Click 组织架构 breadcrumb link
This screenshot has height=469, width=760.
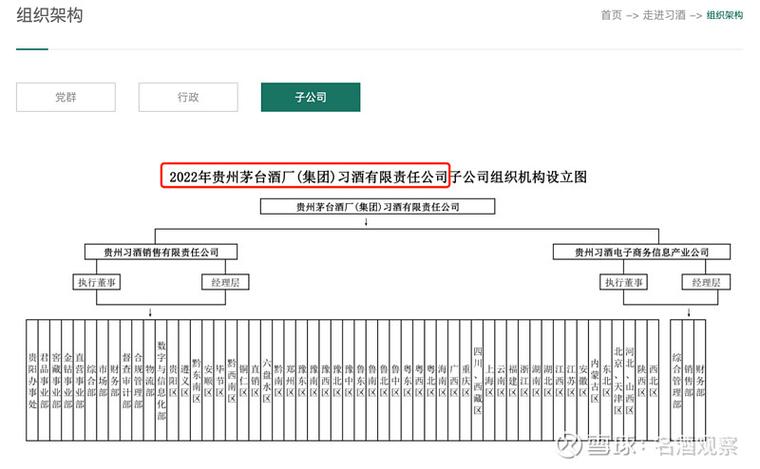click(x=725, y=16)
